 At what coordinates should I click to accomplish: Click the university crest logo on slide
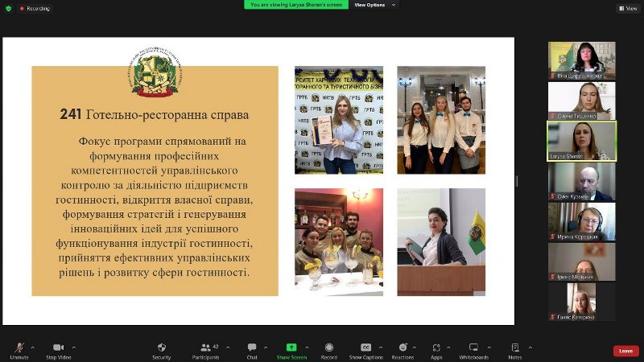coord(155,72)
